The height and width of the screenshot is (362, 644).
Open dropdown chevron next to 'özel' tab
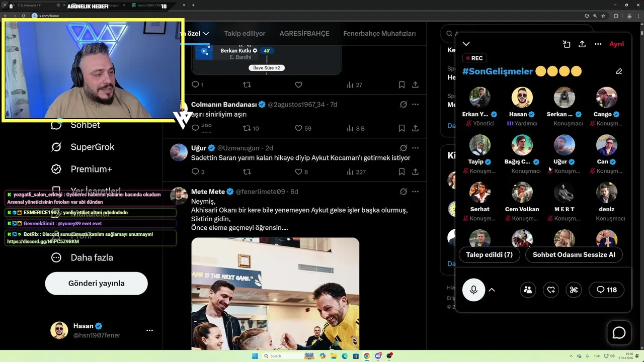click(x=206, y=34)
